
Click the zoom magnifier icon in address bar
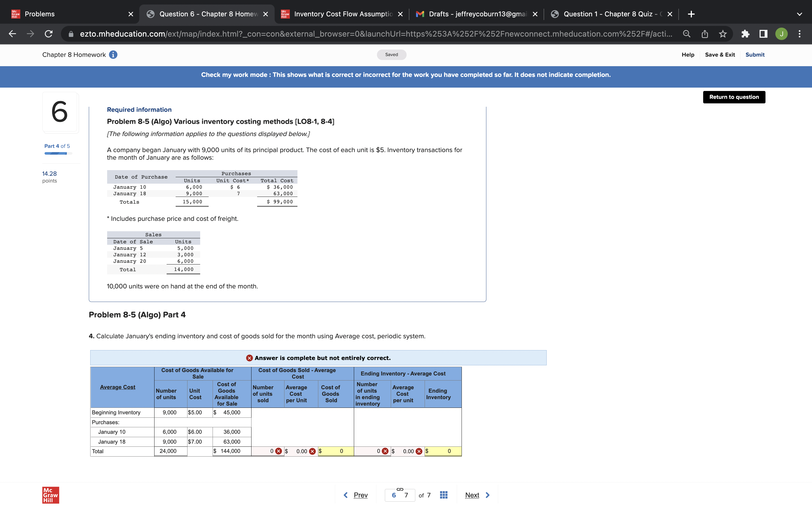[x=687, y=34]
